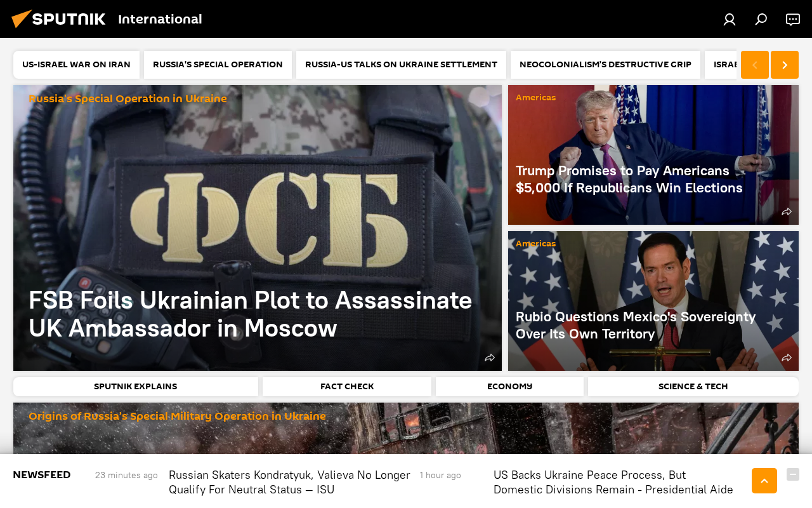Open the search icon in header
Image resolution: width=812 pixels, height=508 pixels.
click(761, 20)
